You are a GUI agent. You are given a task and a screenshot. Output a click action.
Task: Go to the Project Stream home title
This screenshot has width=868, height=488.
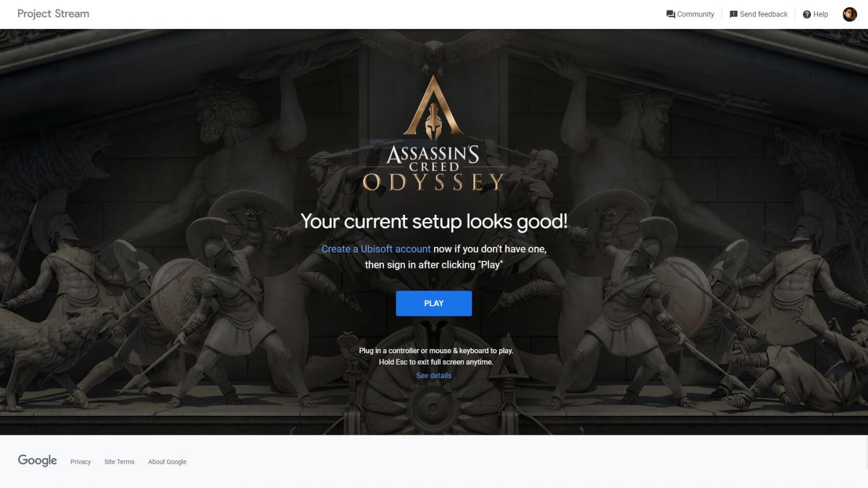pyautogui.click(x=53, y=14)
